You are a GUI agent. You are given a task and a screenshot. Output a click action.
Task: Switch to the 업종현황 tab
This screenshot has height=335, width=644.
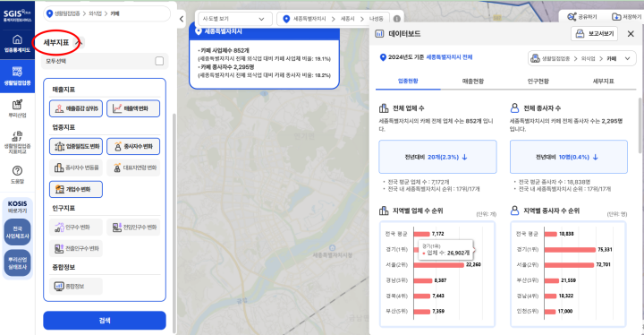pyautogui.click(x=408, y=82)
